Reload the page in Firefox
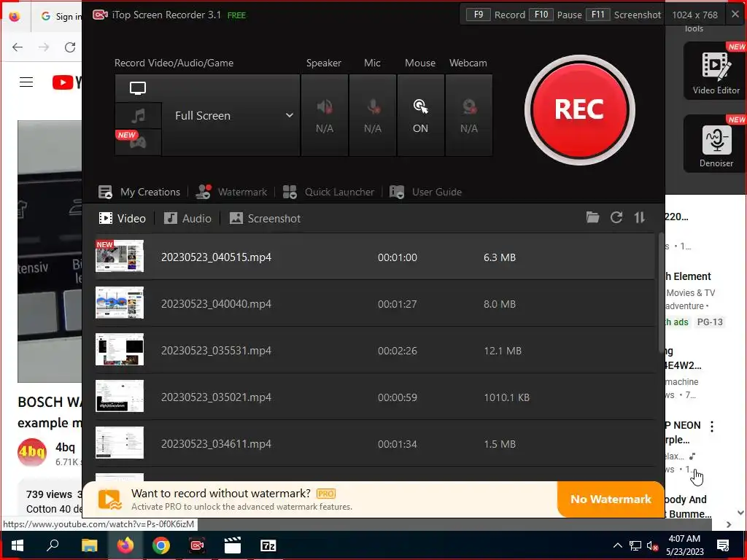Screen dimensions: 747x560 [x=70, y=47]
